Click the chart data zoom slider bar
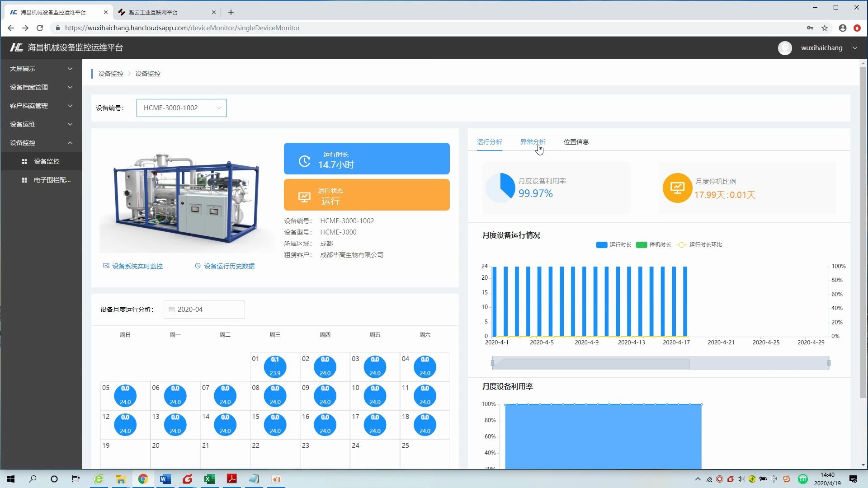Screen dimensions: 868x488 660,363
